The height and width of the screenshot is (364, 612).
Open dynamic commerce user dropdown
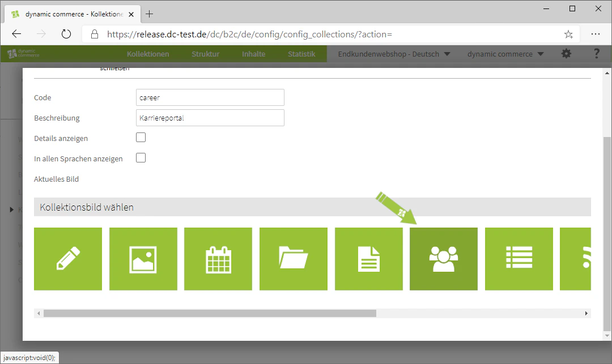point(505,54)
